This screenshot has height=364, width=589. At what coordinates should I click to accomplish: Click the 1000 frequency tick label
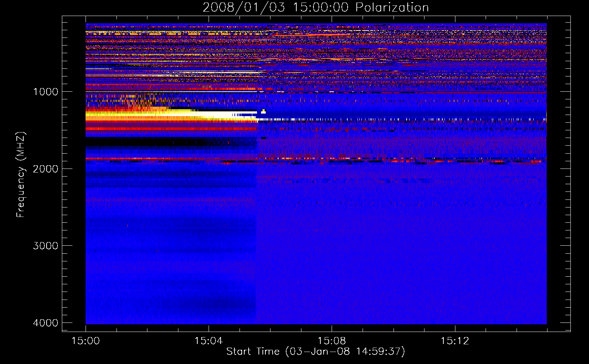(x=46, y=92)
